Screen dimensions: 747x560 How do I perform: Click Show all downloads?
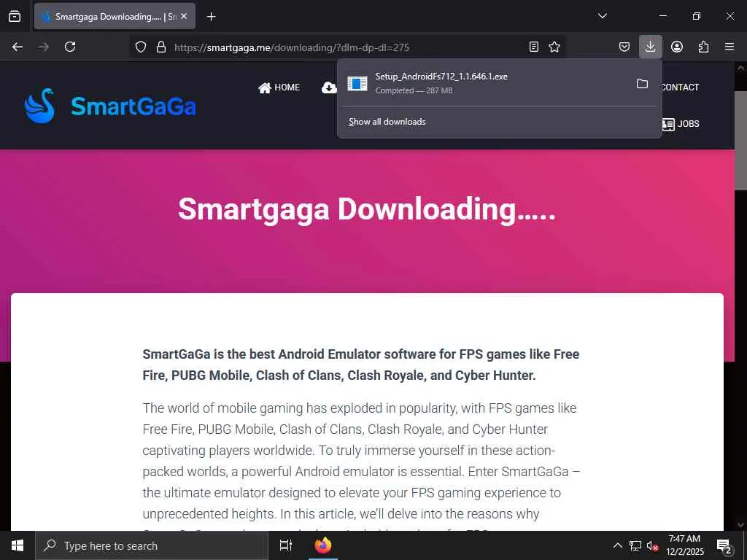tap(387, 122)
